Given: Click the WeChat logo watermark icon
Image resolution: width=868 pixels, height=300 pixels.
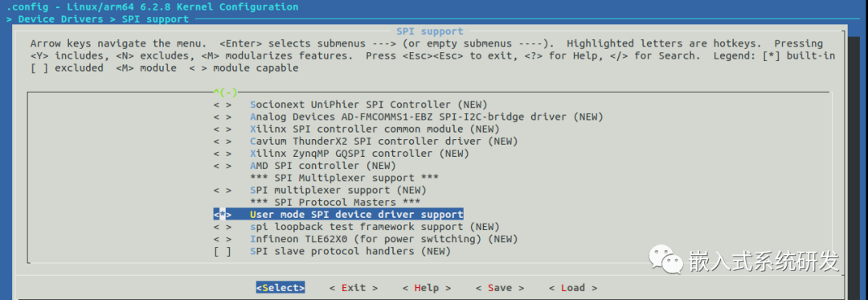Looking at the screenshot, I should pos(666,260).
